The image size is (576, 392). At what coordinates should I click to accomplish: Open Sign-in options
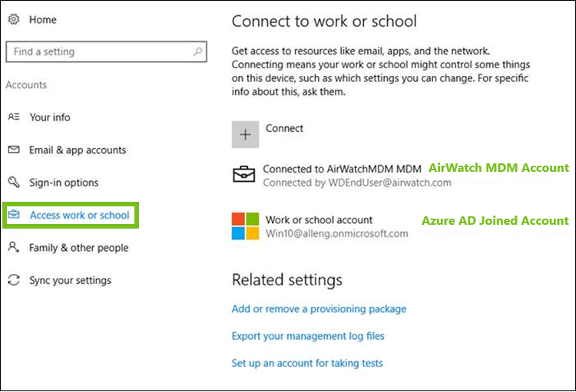pyautogui.click(x=64, y=183)
